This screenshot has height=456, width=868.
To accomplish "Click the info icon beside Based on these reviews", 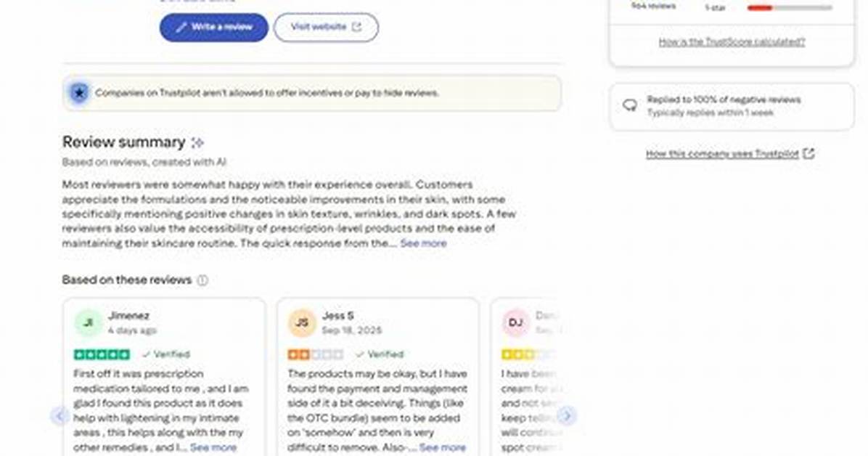I will [202, 280].
